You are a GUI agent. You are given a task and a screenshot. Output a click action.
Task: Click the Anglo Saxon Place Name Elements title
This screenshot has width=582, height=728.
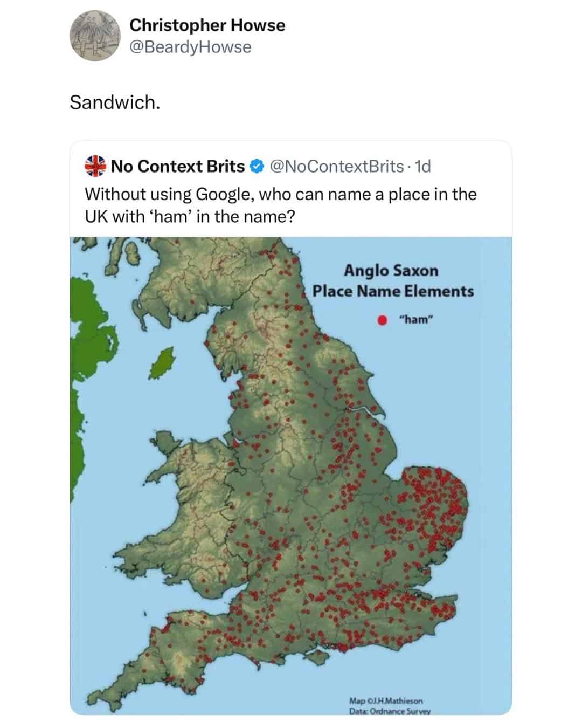coord(393,280)
